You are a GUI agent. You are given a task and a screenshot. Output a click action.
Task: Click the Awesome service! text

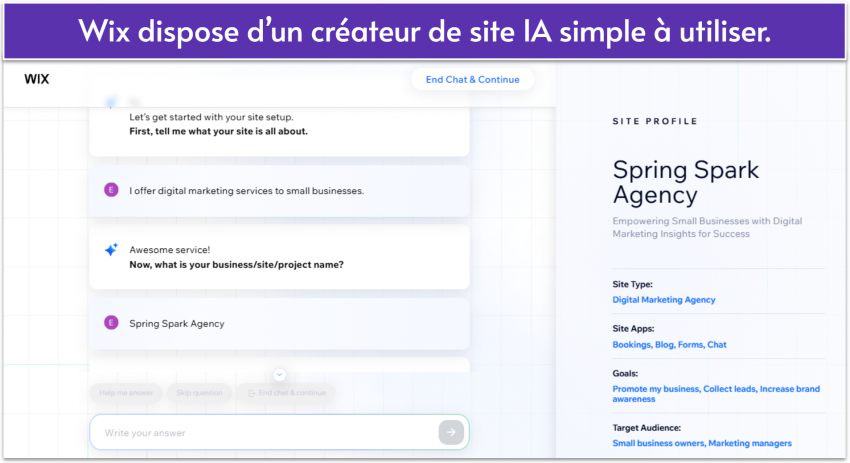tap(169, 250)
